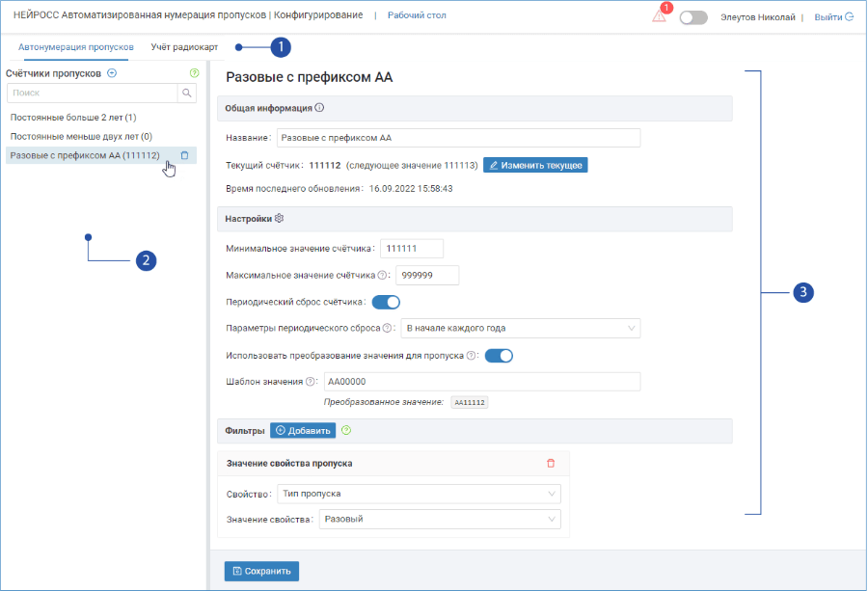This screenshot has width=868, height=591.
Task: Click the Сохранить button
Action: pos(261,571)
